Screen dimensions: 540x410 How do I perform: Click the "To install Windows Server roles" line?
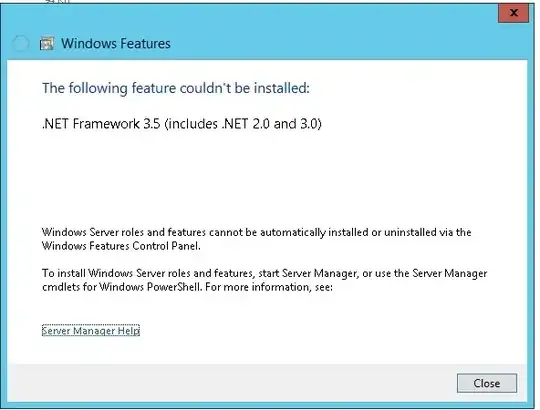tap(264, 273)
